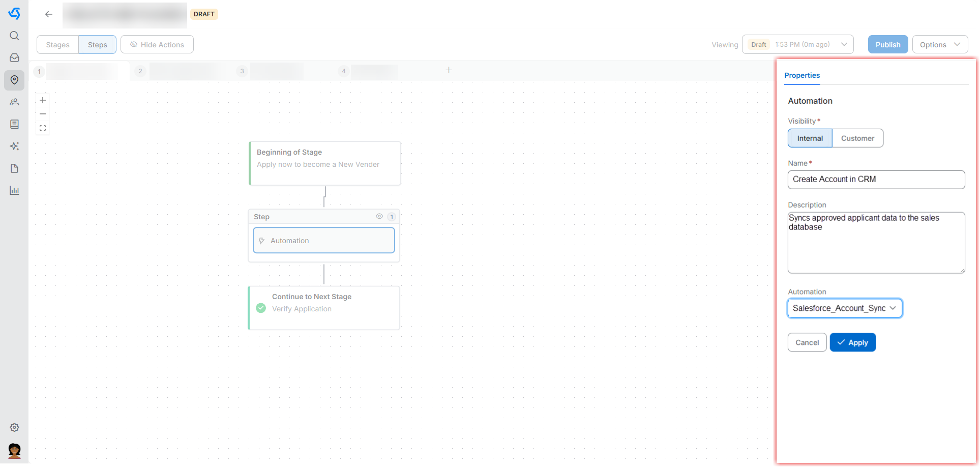Select the Properties tab
This screenshot has width=980, height=467.
click(x=802, y=75)
